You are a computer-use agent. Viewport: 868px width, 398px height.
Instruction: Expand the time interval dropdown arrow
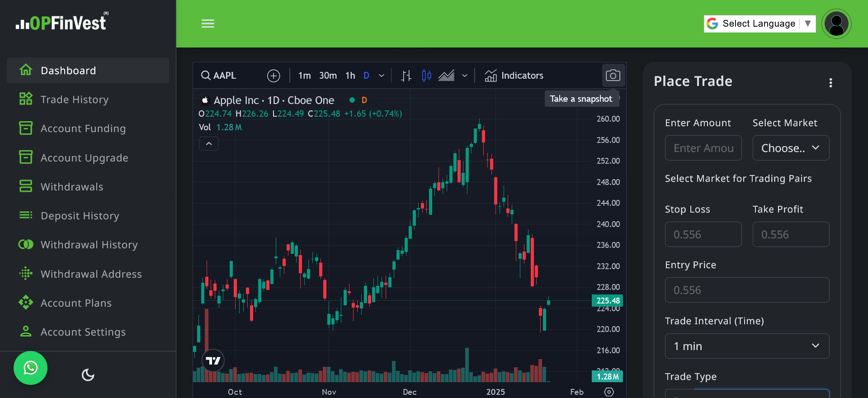click(x=382, y=76)
